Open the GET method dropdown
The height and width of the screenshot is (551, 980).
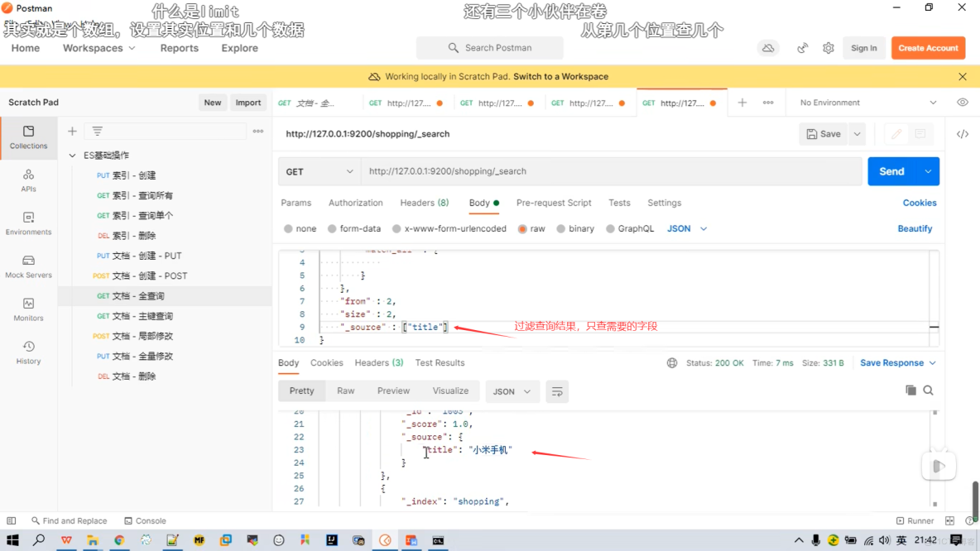(x=319, y=171)
